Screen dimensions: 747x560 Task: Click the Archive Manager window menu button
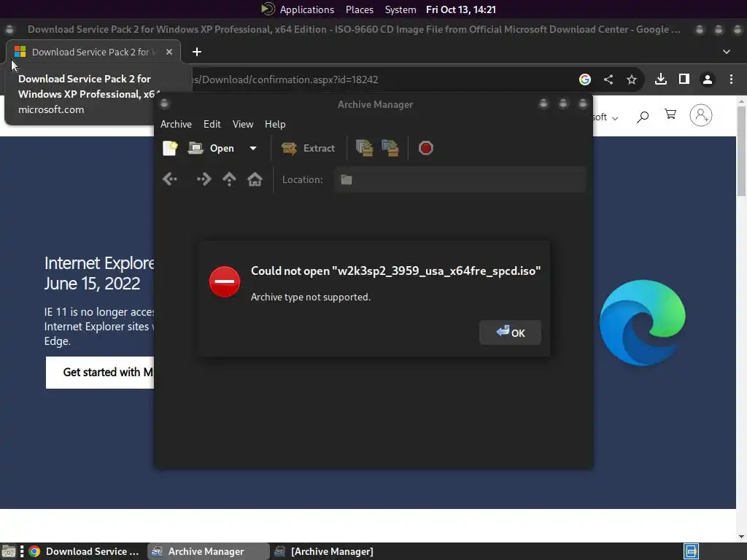click(x=164, y=104)
